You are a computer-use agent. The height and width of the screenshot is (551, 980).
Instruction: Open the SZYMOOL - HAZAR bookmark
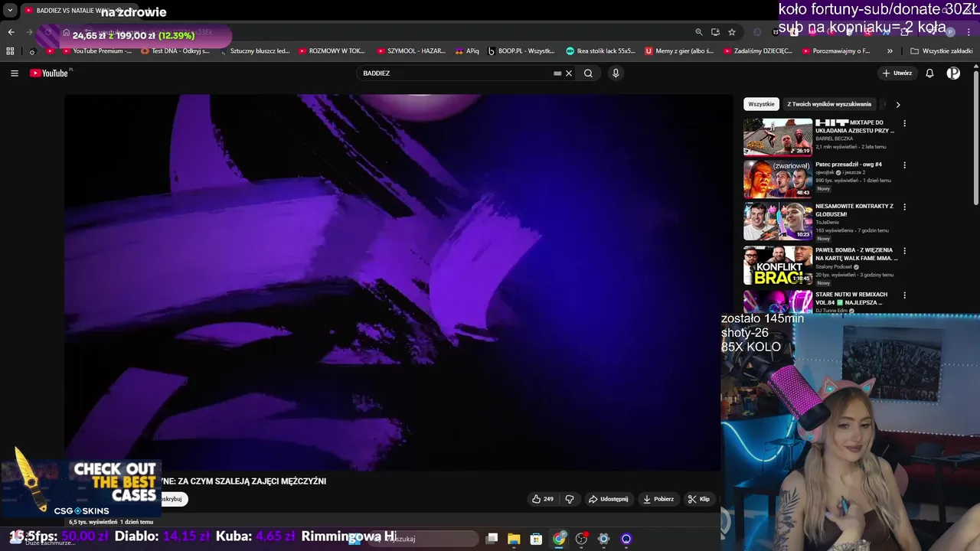[411, 51]
